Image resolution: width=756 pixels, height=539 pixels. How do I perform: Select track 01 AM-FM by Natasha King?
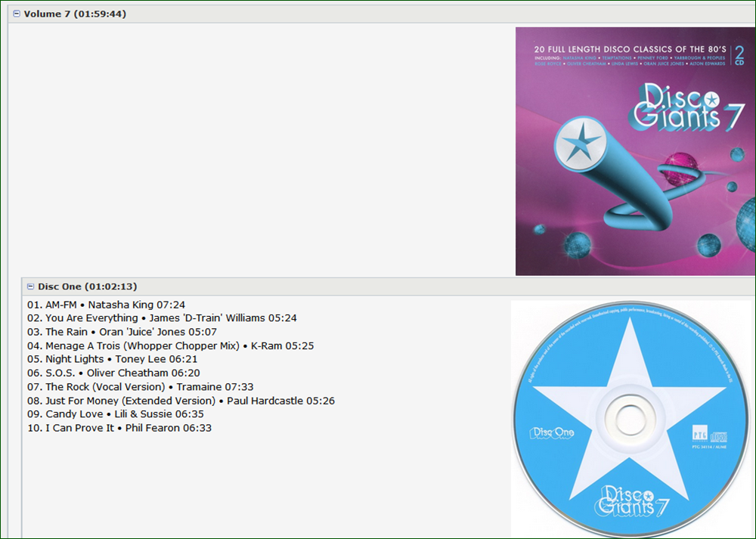click(x=106, y=305)
